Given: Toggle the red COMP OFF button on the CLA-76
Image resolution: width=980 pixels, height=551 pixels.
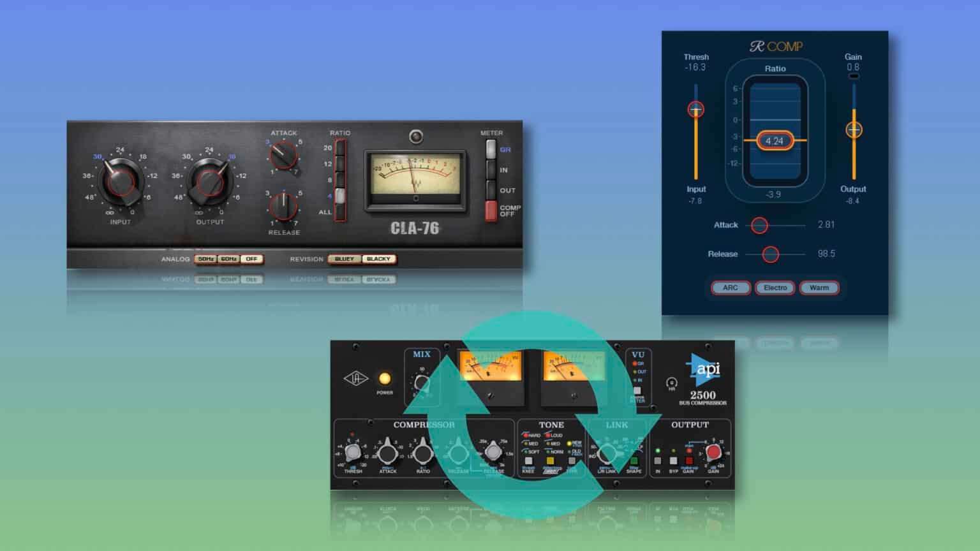Looking at the screenshot, I should pos(491,210).
